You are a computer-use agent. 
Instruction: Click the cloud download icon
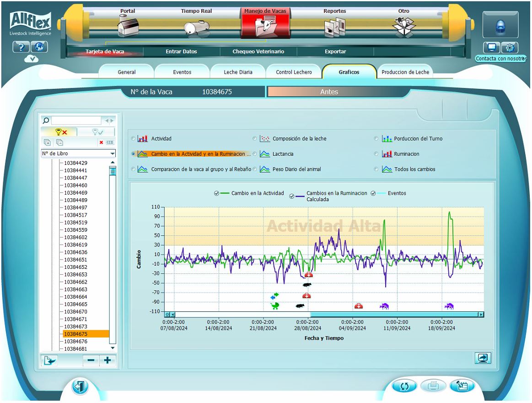pyautogui.click(x=31, y=59)
